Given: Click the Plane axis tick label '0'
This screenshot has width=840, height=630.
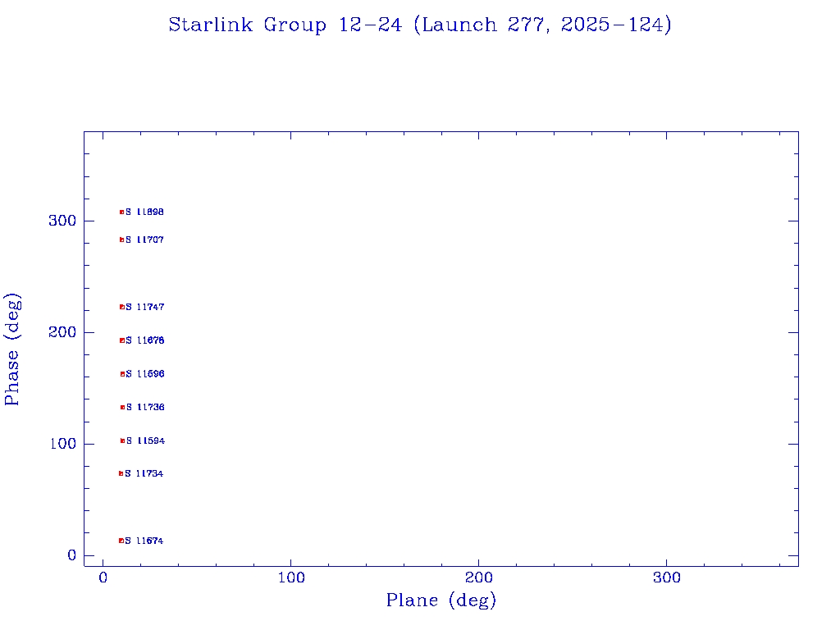Looking at the screenshot, I should (103, 578).
